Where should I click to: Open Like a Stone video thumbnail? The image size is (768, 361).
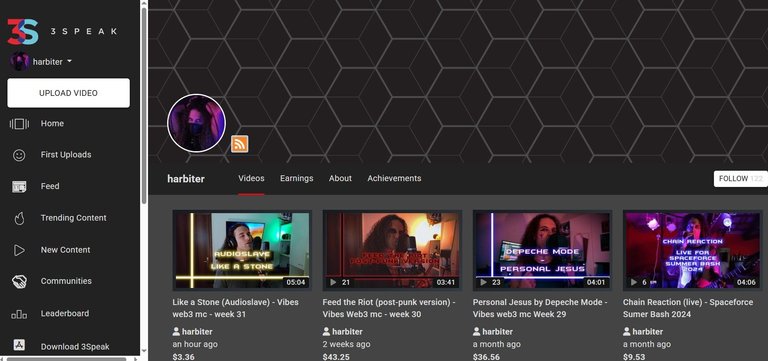[x=242, y=250]
